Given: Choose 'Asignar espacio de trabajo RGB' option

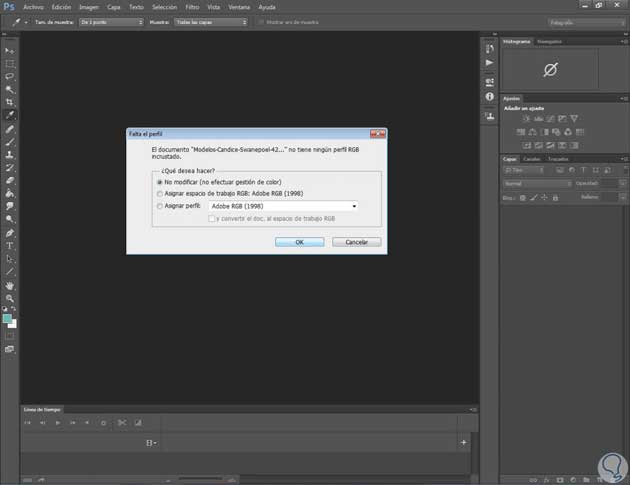Looking at the screenshot, I should (x=160, y=194).
